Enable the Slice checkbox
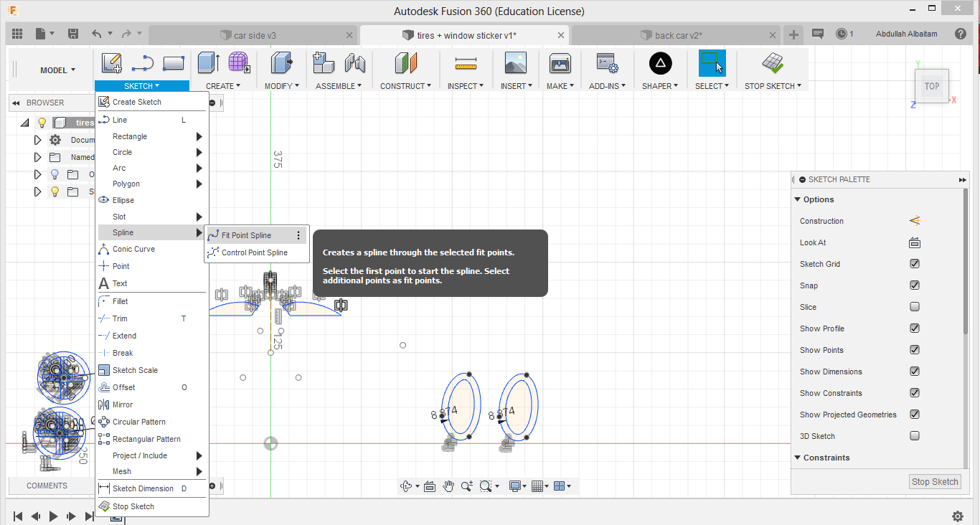 (x=915, y=307)
